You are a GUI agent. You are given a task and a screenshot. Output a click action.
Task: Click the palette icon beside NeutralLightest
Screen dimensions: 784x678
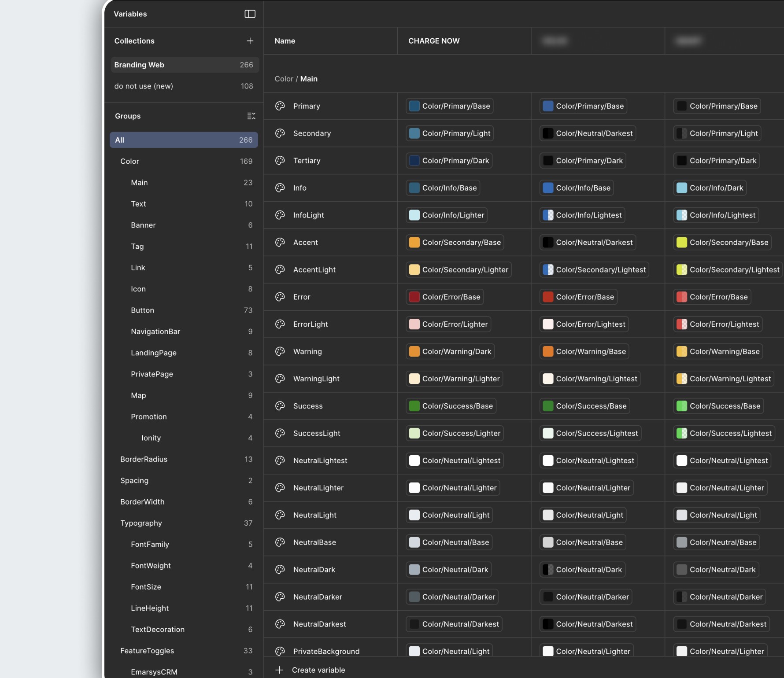click(280, 461)
